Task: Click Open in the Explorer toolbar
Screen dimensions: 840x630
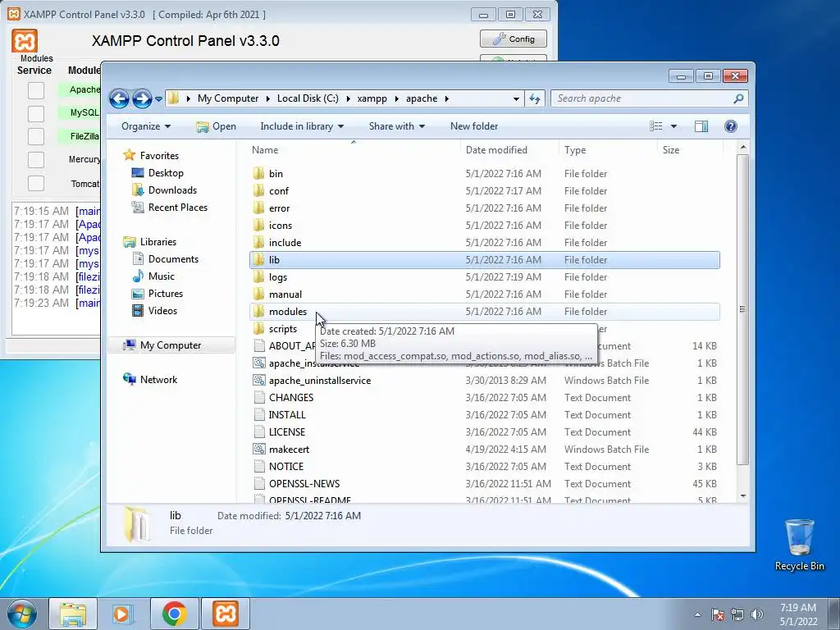Action: pos(216,126)
